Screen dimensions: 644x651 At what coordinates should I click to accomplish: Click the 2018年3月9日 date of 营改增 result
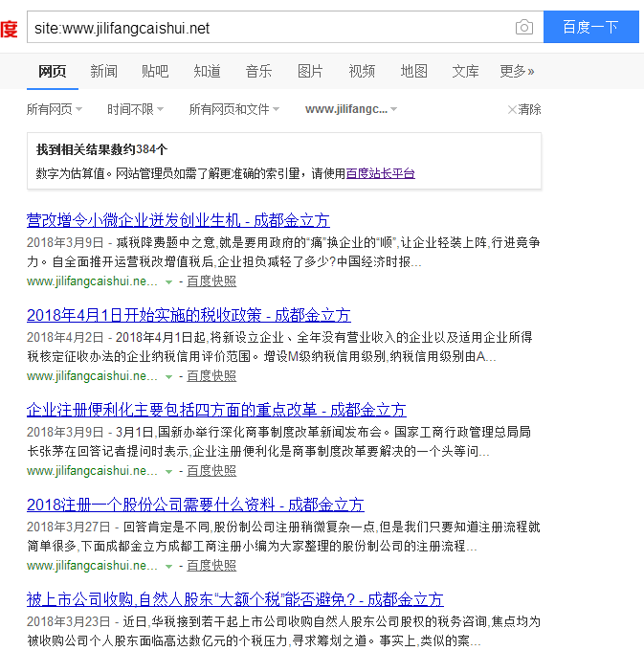tap(65, 242)
